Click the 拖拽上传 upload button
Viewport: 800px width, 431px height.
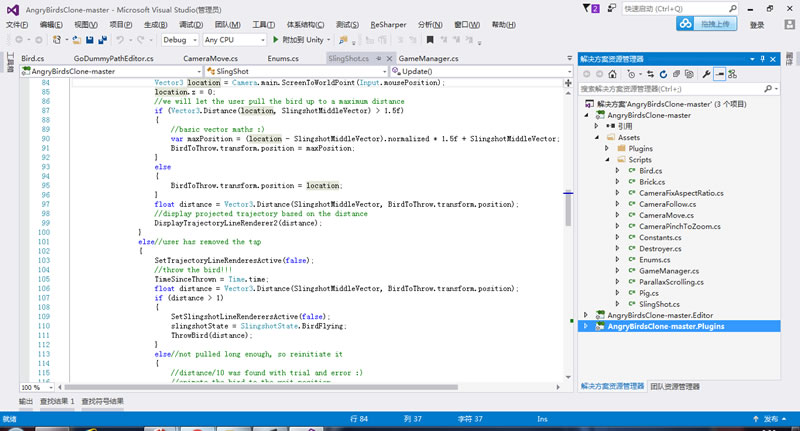point(707,23)
